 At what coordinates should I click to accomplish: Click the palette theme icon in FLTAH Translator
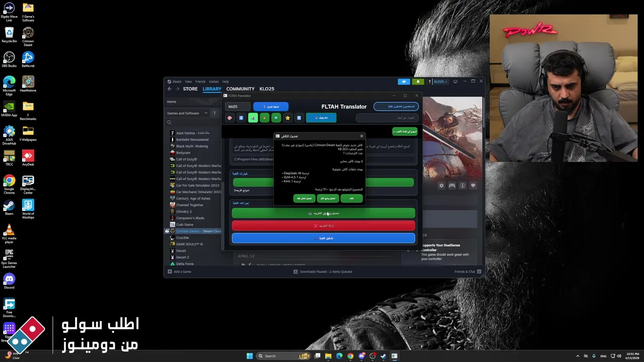(x=230, y=118)
